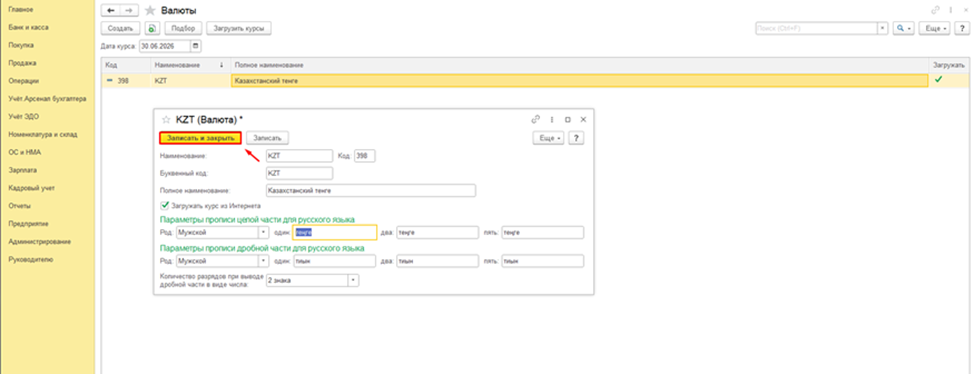The image size is (974, 374).
Task: Open the Еще menu in the main toolbar
Action: (934, 29)
